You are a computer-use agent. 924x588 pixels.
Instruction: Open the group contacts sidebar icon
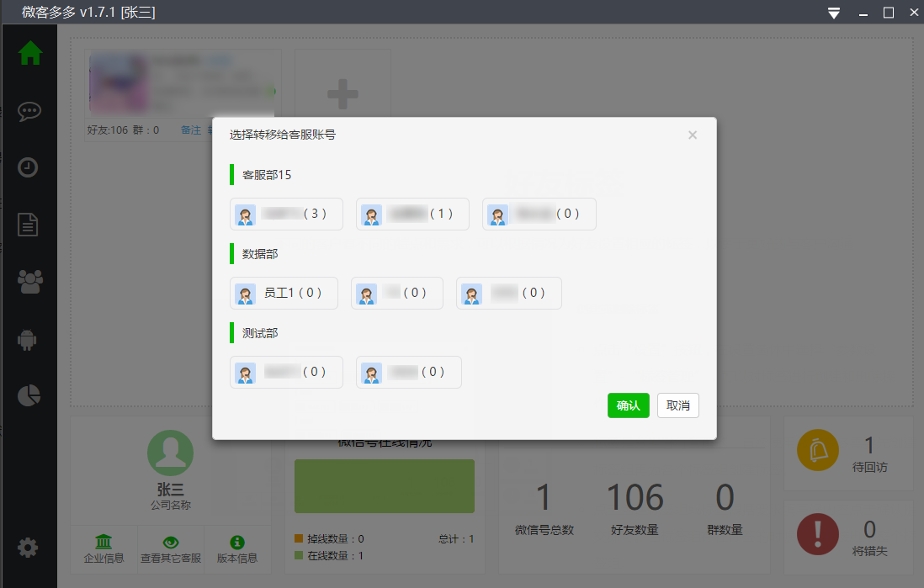click(30, 282)
